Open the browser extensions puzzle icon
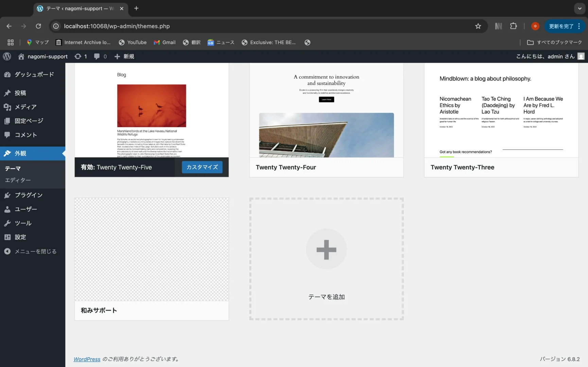Image resolution: width=588 pixels, height=367 pixels. [513, 26]
